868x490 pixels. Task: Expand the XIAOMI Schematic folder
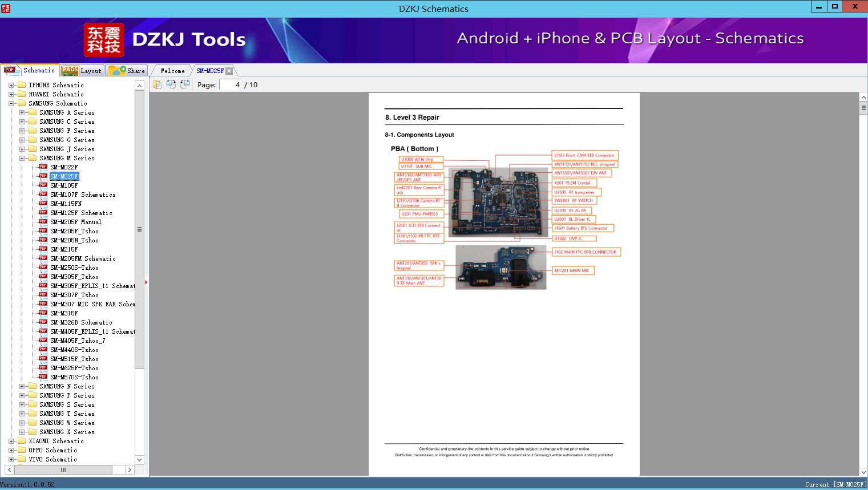pyautogui.click(x=11, y=441)
